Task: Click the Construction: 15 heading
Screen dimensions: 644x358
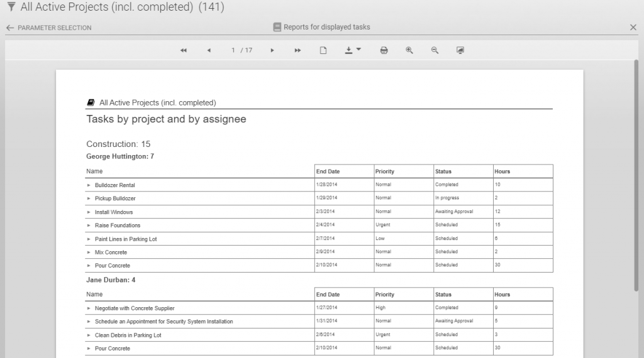Action: point(118,144)
